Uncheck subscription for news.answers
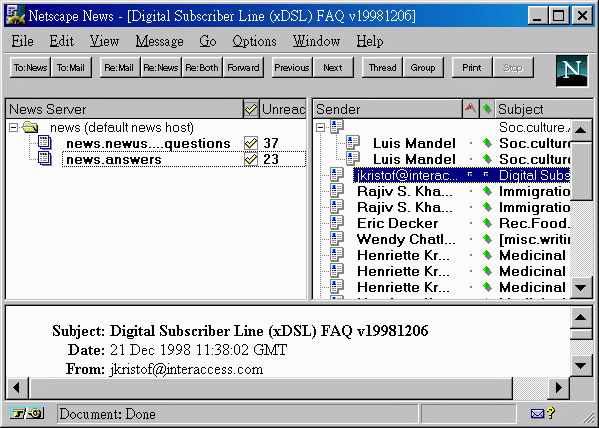This screenshot has height=428, width=599. pos(251,159)
